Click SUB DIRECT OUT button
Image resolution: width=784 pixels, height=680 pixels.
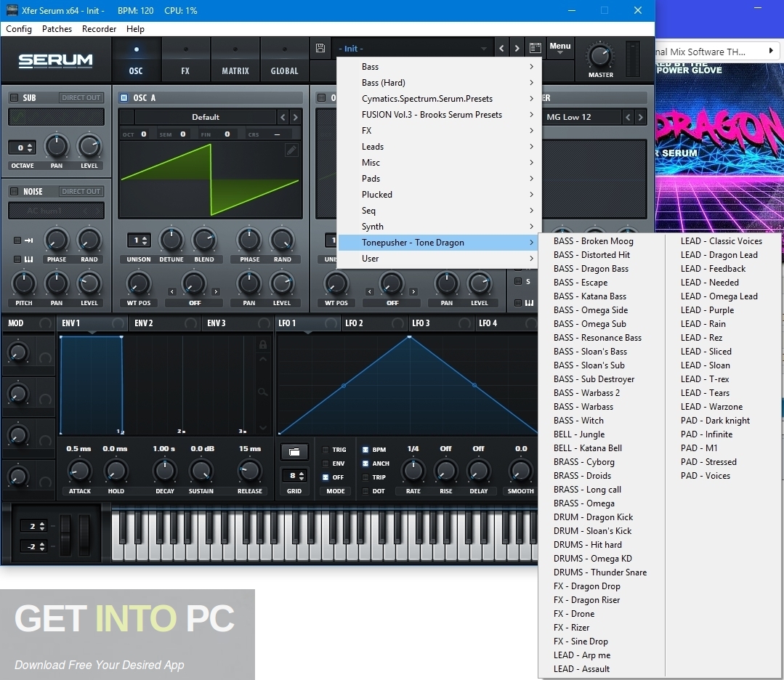tap(81, 97)
